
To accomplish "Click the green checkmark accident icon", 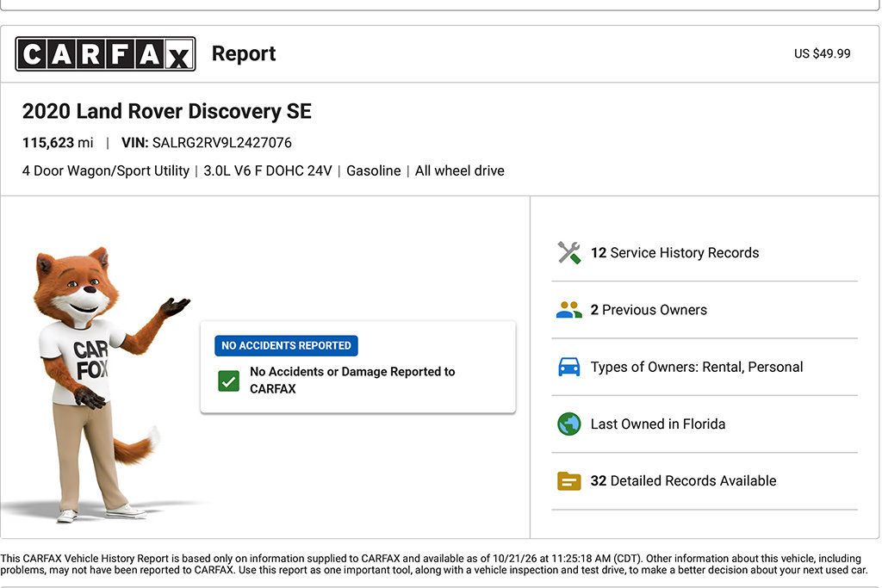I will [229, 381].
